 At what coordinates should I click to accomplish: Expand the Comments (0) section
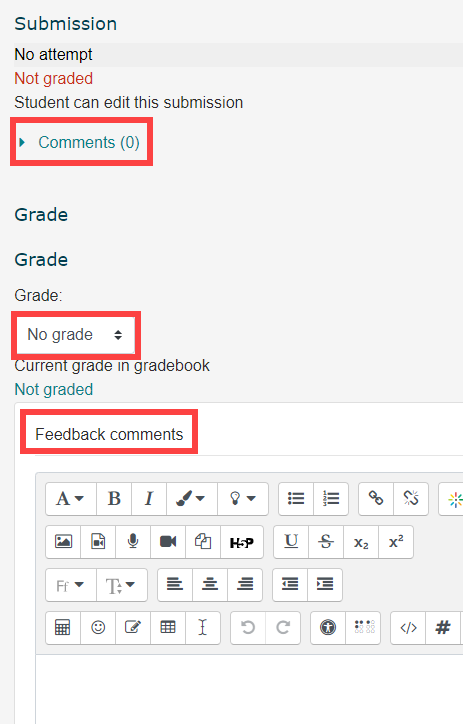pyautogui.click(x=79, y=142)
